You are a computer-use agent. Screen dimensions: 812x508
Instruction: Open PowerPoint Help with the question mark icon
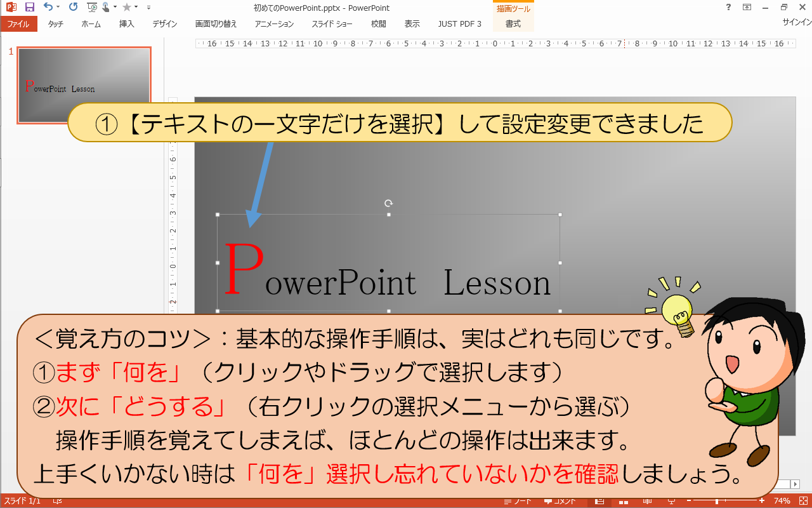[x=727, y=8]
